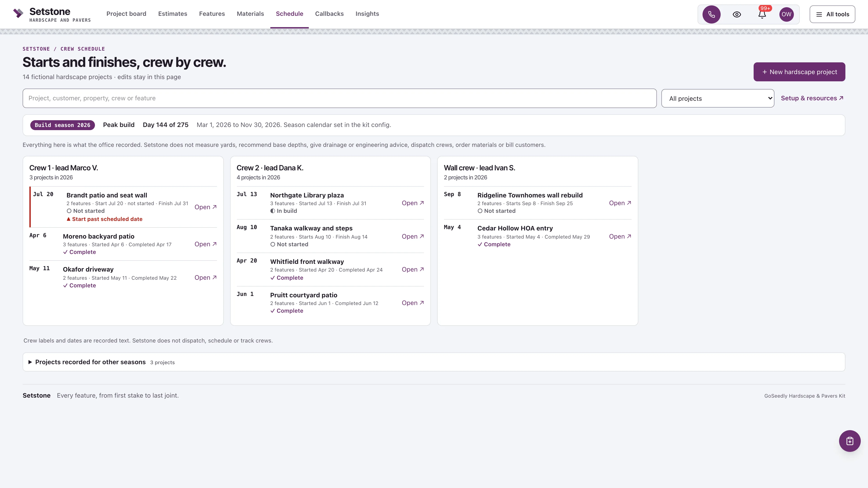Click the Crew Schedule breadcrumb

point(83,49)
